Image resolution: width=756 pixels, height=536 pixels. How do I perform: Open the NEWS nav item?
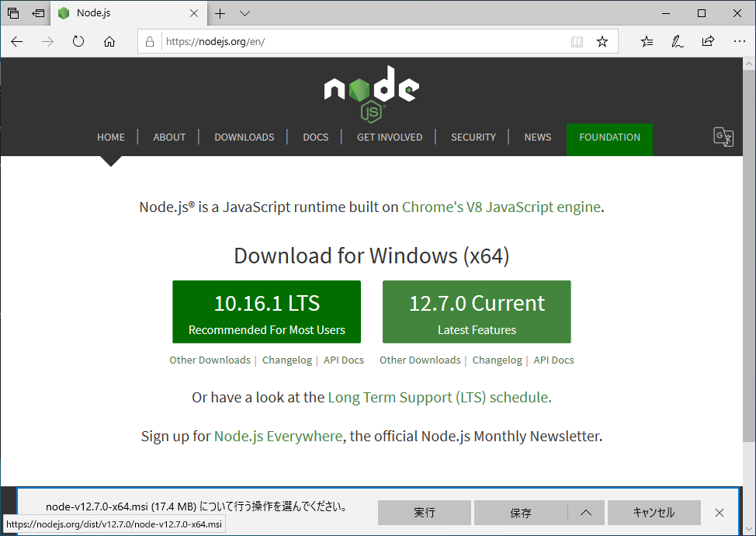click(x=538, y=137)
